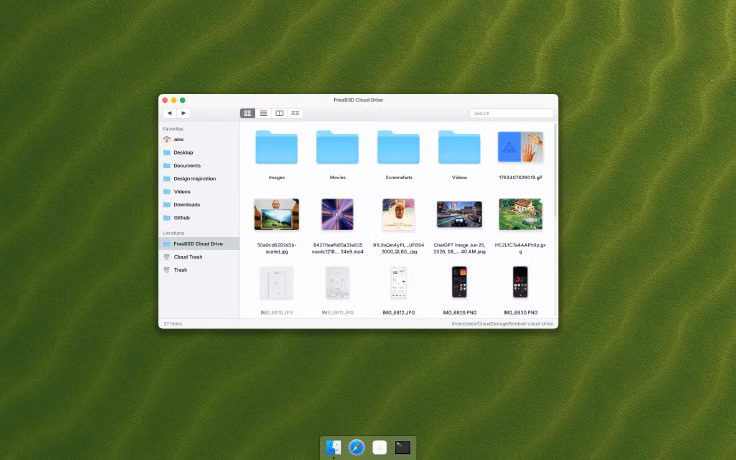This screenshot has height=460, width=736.
Task: Select the Screenshots folder icon
Action: coord(399,147)
